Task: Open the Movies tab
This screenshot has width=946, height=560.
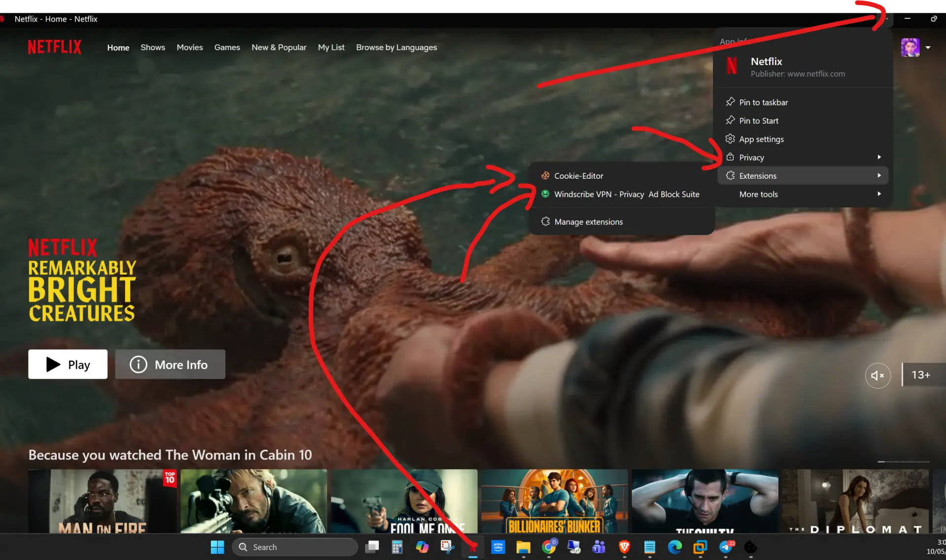Action: tap(190, 47)
